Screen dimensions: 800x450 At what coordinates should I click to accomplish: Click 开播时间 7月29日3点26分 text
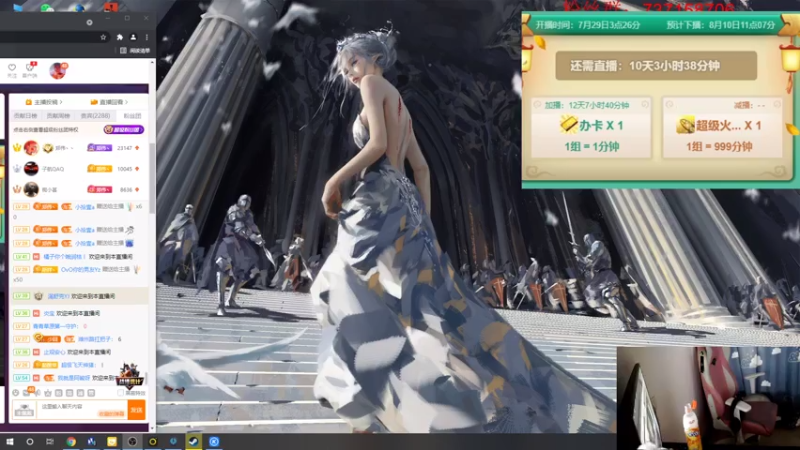click(x=588, y=25)
